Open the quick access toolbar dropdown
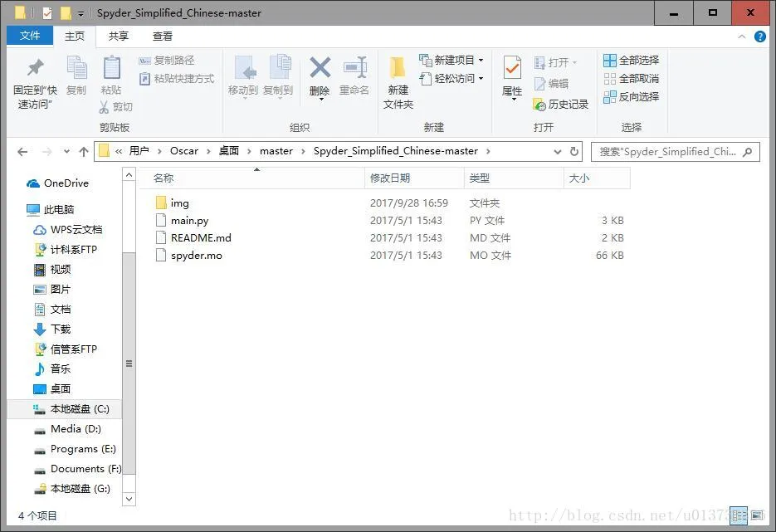The height and width of the screenshot is (532, 776). point(81,13)
